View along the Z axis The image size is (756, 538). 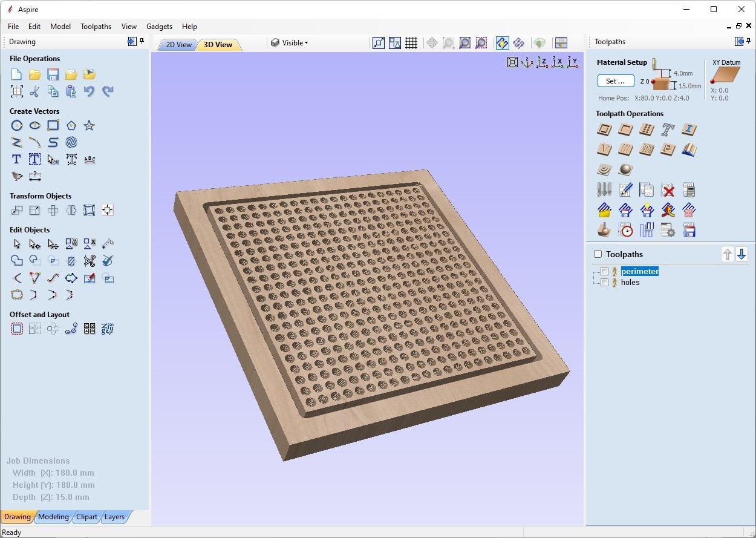tap(542, 62)
